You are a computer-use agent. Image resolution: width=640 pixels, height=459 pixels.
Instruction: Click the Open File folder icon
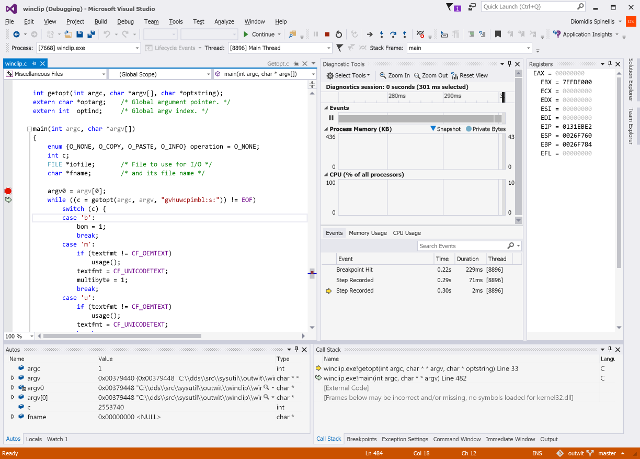pos(68,35)
